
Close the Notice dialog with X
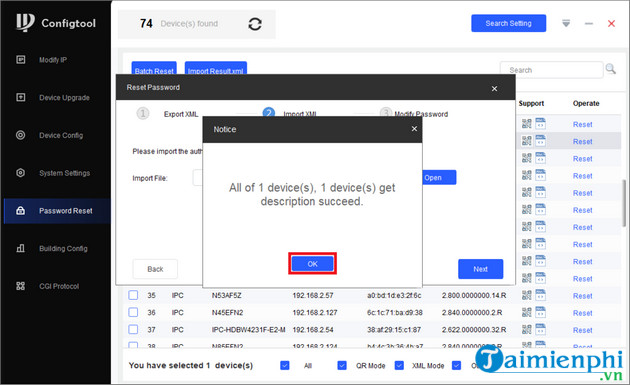(414, 129)
